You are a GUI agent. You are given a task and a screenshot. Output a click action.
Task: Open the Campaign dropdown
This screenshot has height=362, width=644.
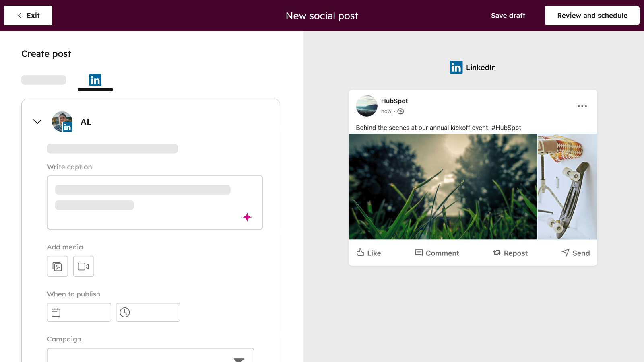pyautogui.click(x=151, y=355)
